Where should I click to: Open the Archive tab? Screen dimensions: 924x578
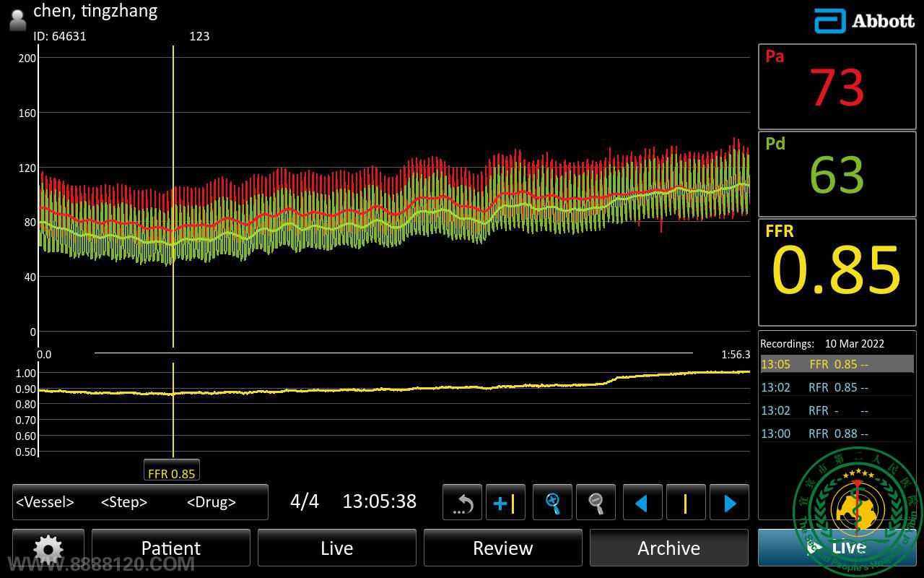668,548
